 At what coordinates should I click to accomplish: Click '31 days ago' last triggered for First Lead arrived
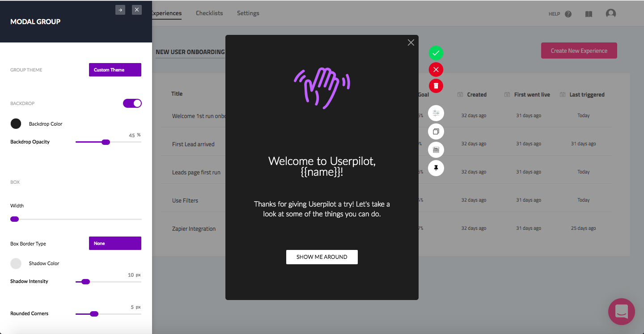[x=583, y=144]
